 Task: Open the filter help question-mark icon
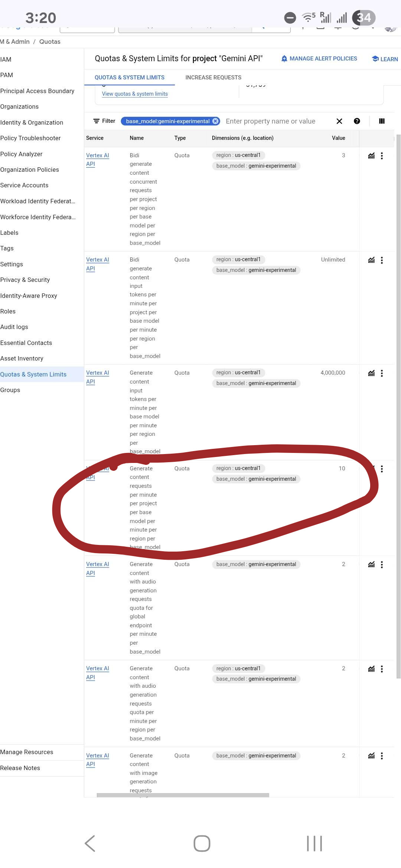pos(357,121)
